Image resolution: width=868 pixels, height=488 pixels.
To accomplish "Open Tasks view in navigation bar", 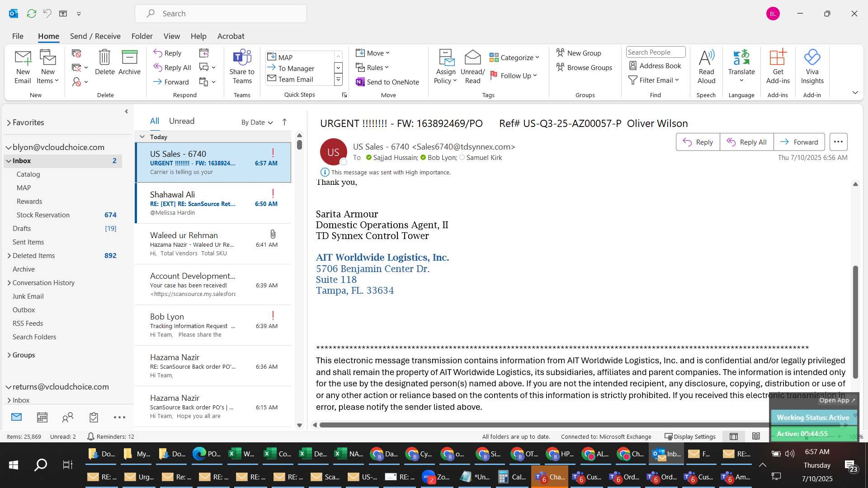I will point(94,417).
